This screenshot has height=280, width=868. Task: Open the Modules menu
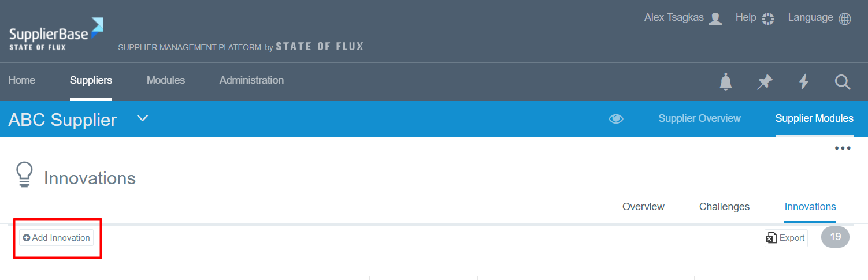(x=166, y=80)
